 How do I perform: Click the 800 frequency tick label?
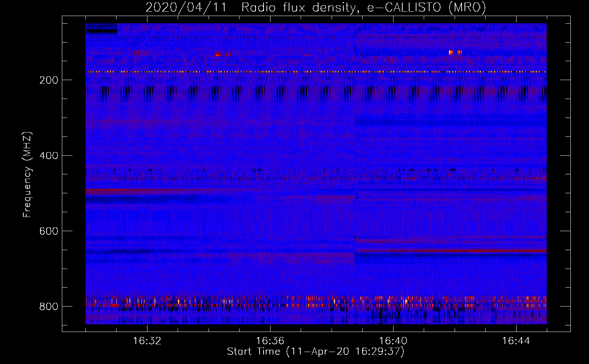pos(48,306)
